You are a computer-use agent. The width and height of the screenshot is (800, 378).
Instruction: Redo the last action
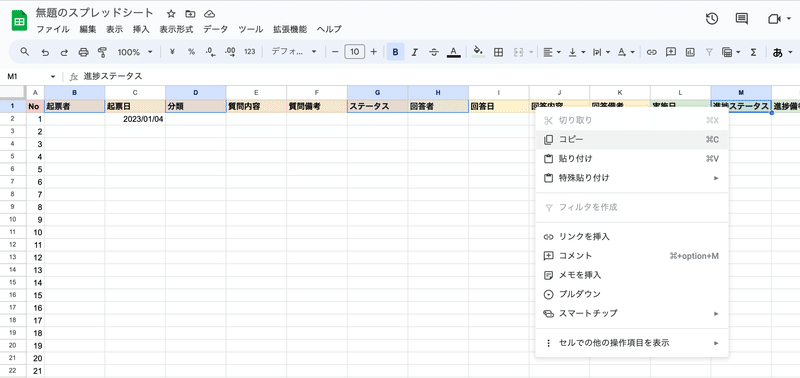64,52
